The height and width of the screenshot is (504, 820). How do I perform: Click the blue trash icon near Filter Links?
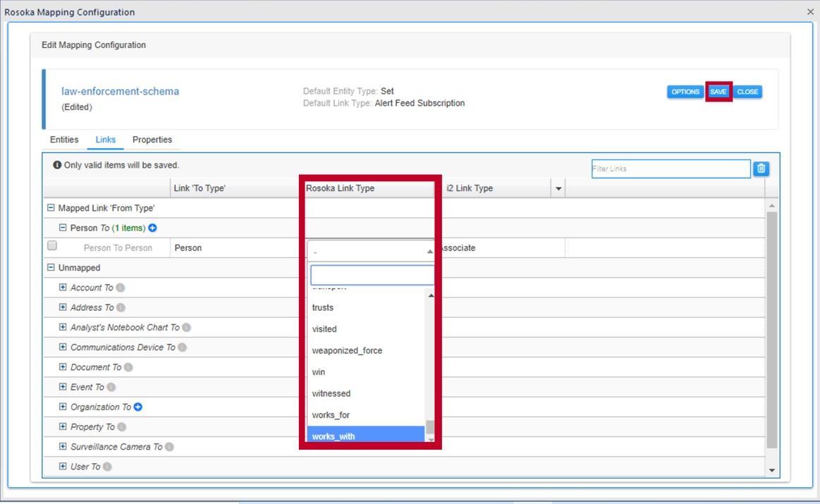pos(763,168)
